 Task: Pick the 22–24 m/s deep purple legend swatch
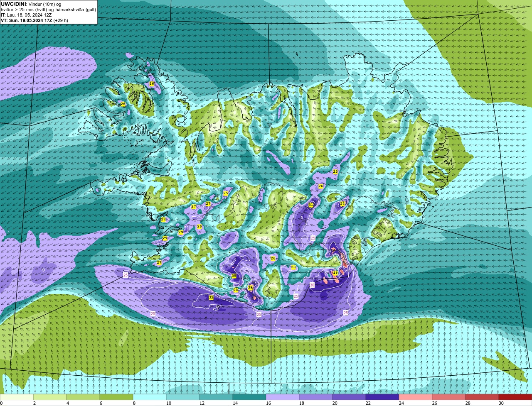pyautogui.click(x=382, y=397)
